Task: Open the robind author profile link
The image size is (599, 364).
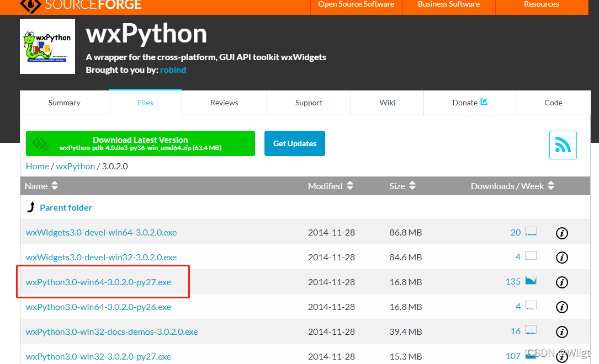Action: (x=173, y=70)
